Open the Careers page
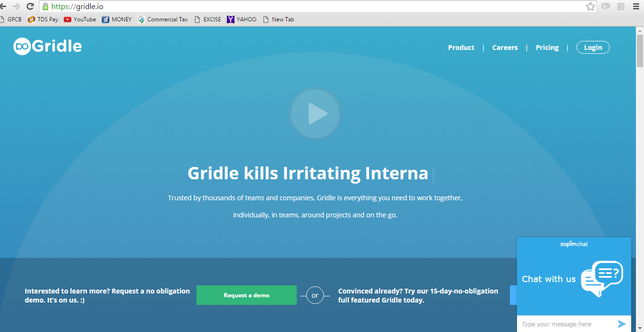Image resolution: width=644 pixels, height=332 pixels. click(x=505, y=48)
